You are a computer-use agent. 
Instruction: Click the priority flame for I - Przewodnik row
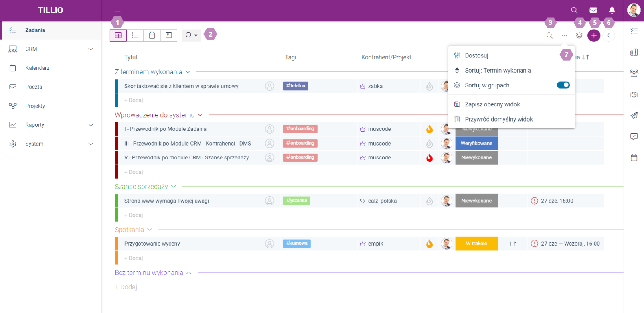pos(429,129)
